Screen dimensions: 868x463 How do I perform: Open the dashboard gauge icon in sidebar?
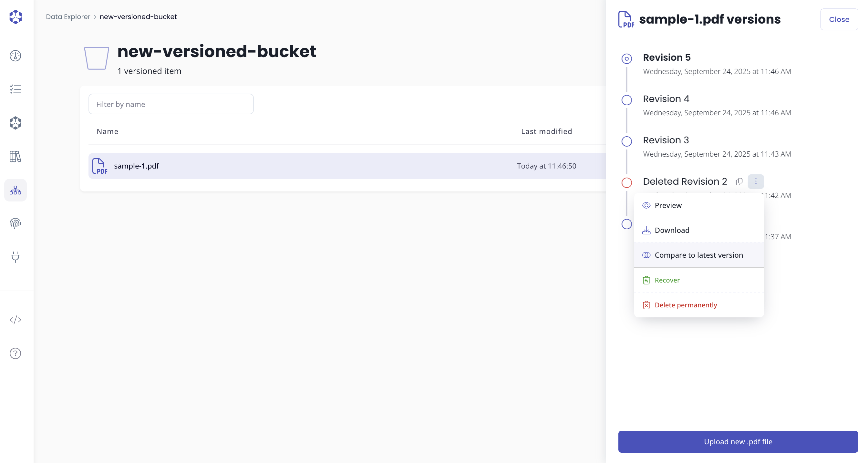tap(15, 56)
